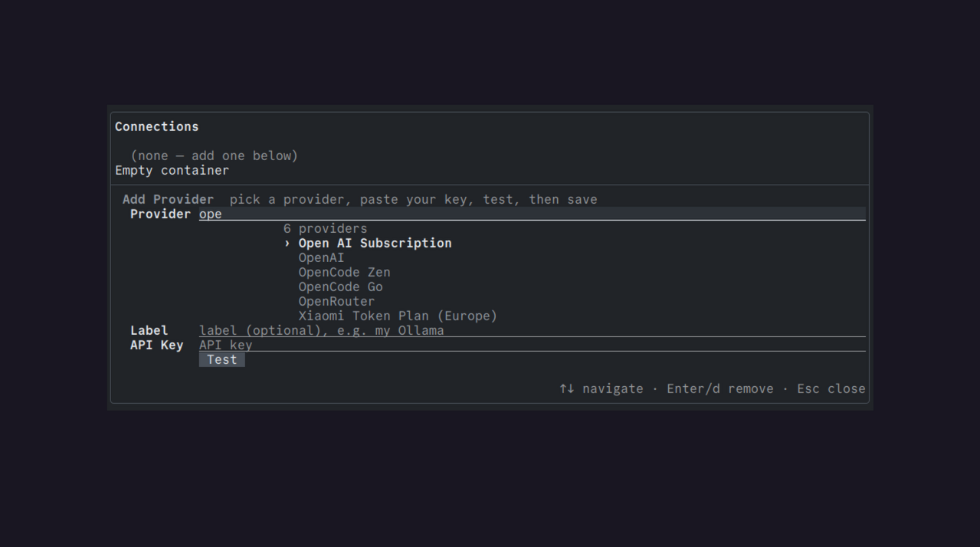Click the '6 providers' count text
The width and height of the screenshot is (980, 547).
[325, 228]
